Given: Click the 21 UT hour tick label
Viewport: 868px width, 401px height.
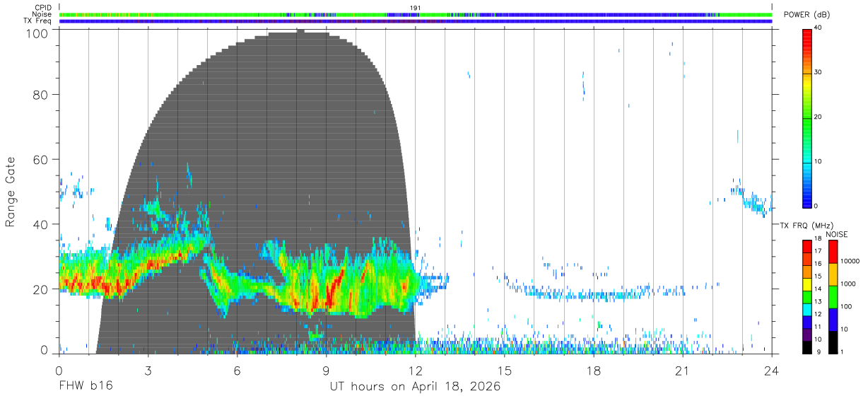Looking at the screenshot, I should (683, 370).
